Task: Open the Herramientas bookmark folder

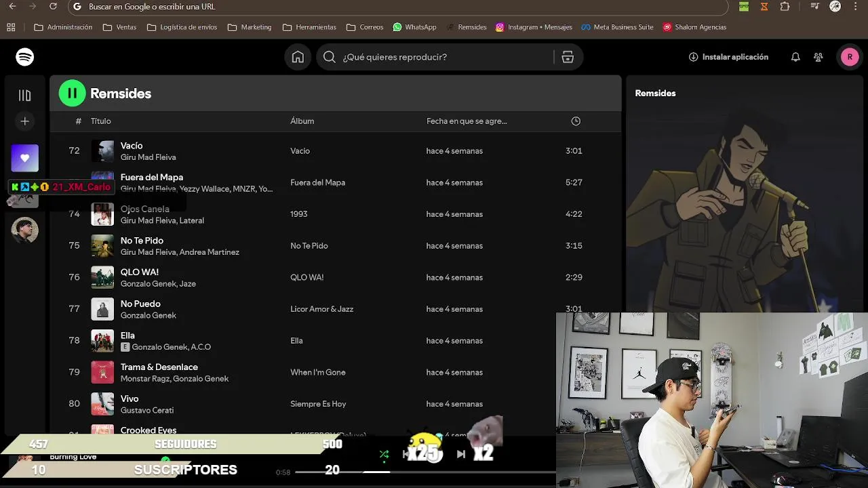Action: 309,27
